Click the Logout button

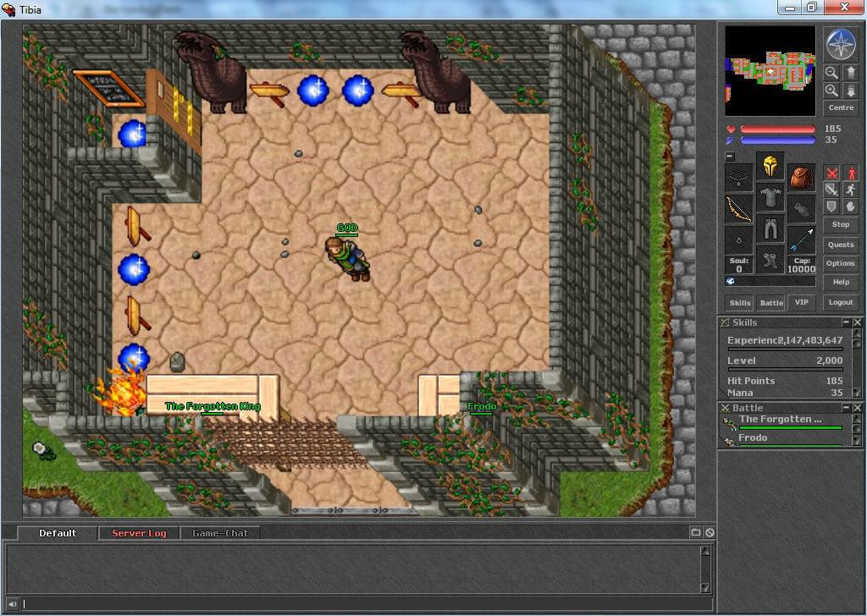pyautogui.click(x=841, y=302)
